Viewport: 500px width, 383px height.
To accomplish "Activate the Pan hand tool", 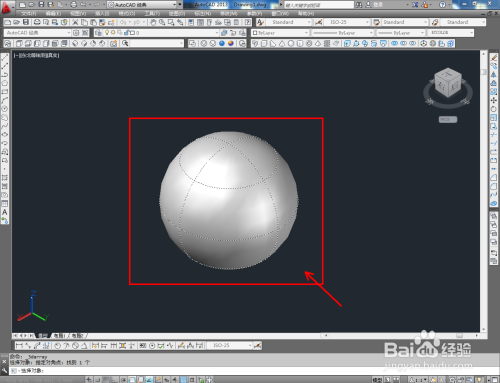I will pyautogui.click(x=153, y=22).
